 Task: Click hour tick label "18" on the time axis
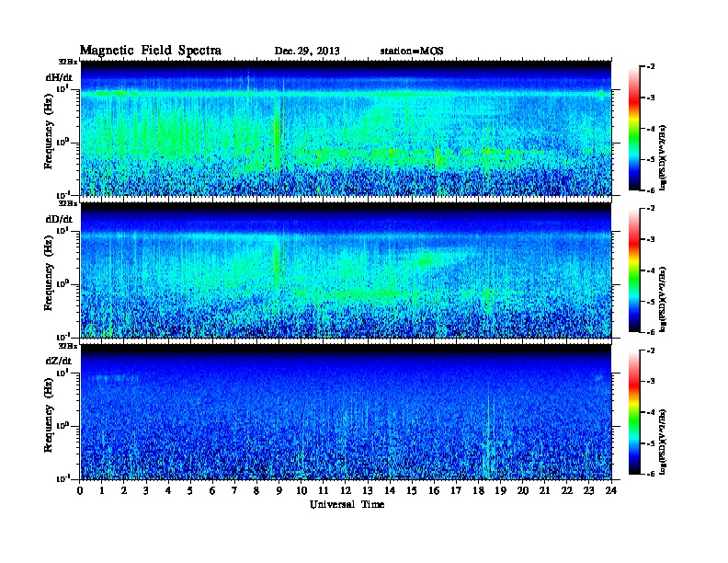click(478, 490)
